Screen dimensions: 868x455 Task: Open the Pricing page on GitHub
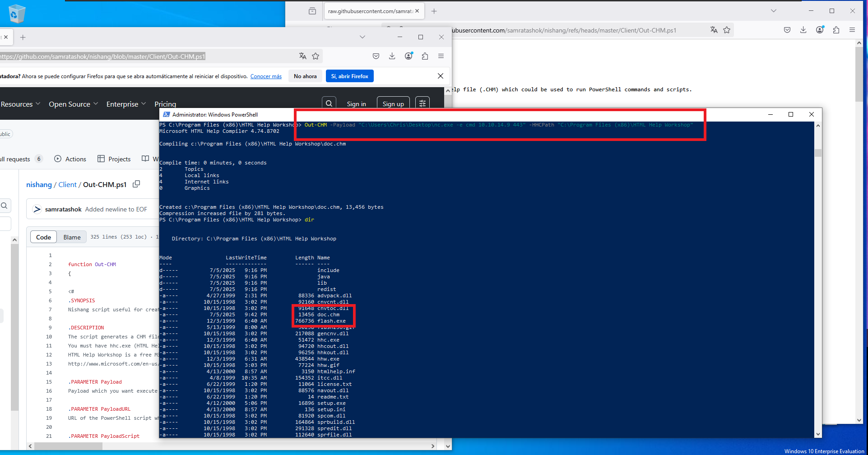(165, 104)
